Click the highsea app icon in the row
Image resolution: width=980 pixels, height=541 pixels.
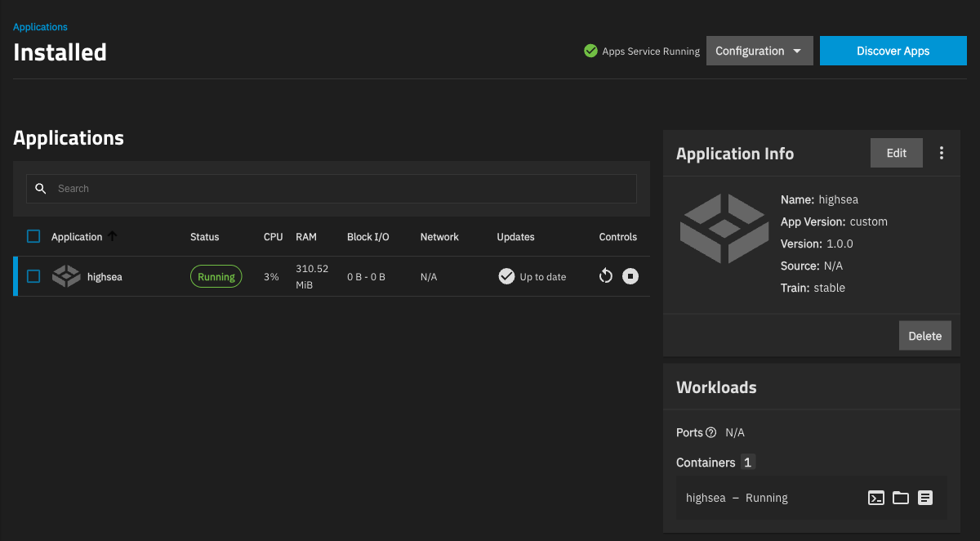point(66,276)
